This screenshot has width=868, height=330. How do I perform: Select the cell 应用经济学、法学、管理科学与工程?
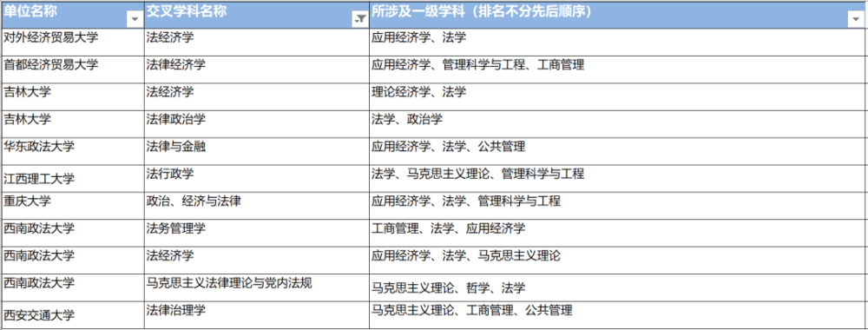616,206
